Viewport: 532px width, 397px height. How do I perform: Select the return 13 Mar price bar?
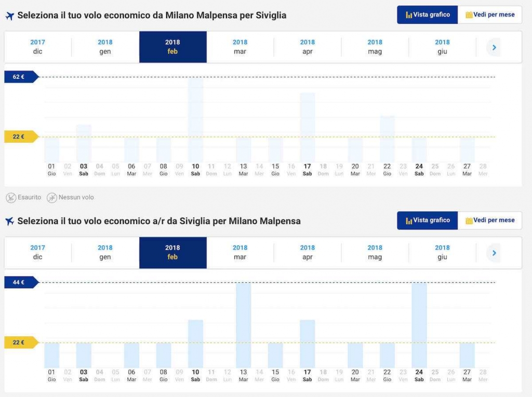pos(243,325)
